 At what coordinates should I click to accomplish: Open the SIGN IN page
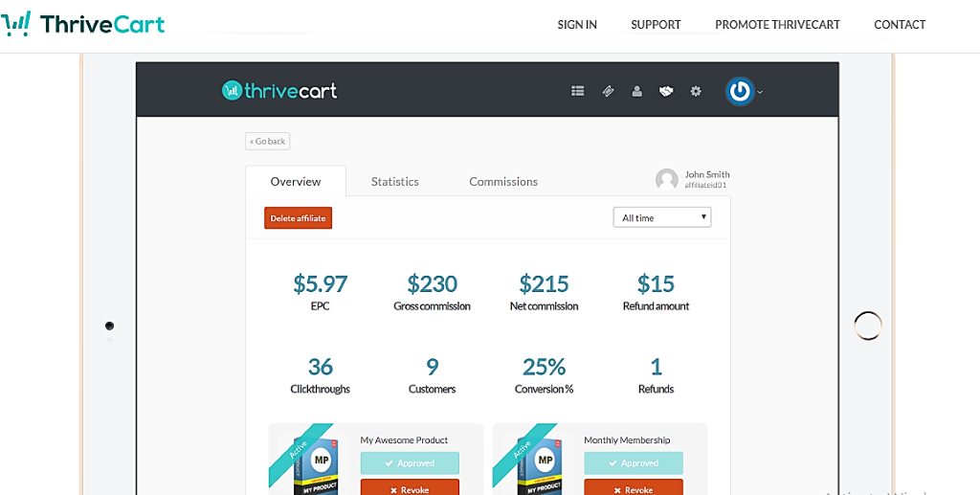[x=577, y=25]
